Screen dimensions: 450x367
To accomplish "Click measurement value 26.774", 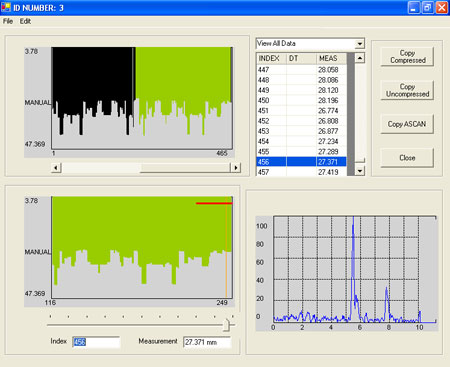I will click(x=328, y=111).
